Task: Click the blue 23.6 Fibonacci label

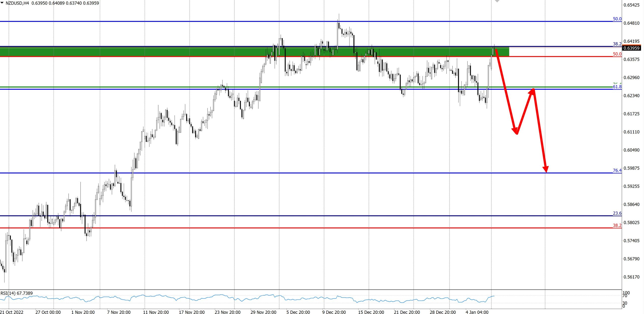Action: click(617, 213)
